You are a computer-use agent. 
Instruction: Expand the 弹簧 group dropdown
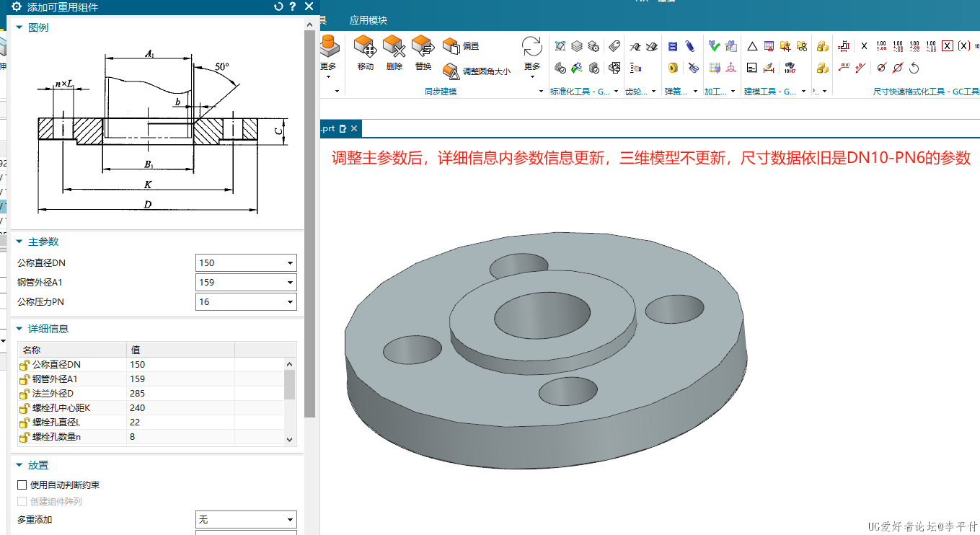point(695,92)
